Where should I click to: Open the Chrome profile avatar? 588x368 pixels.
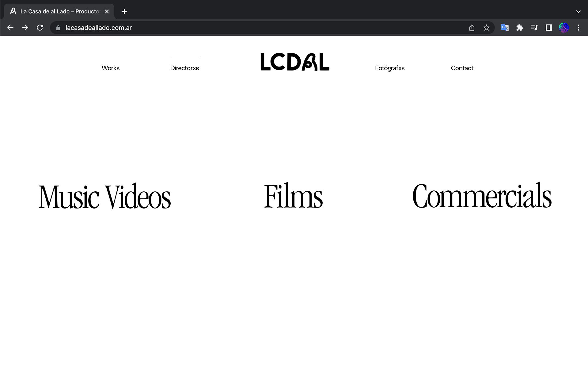[563, 28]
